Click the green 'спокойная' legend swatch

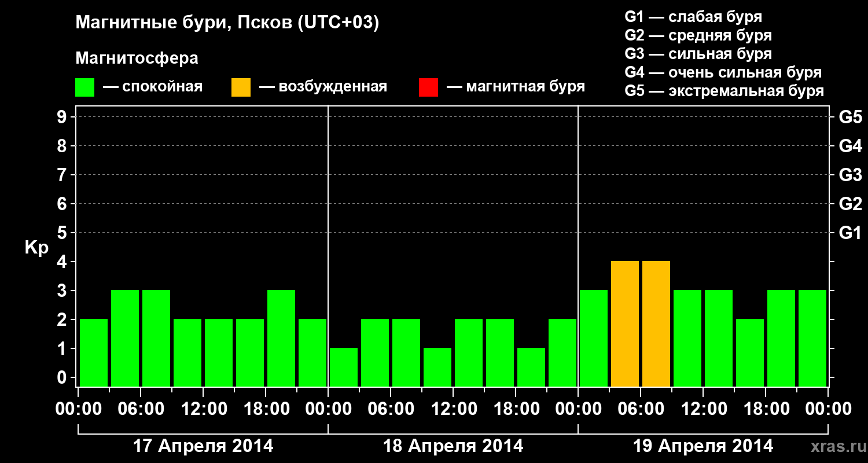click(x=84, y=87)
